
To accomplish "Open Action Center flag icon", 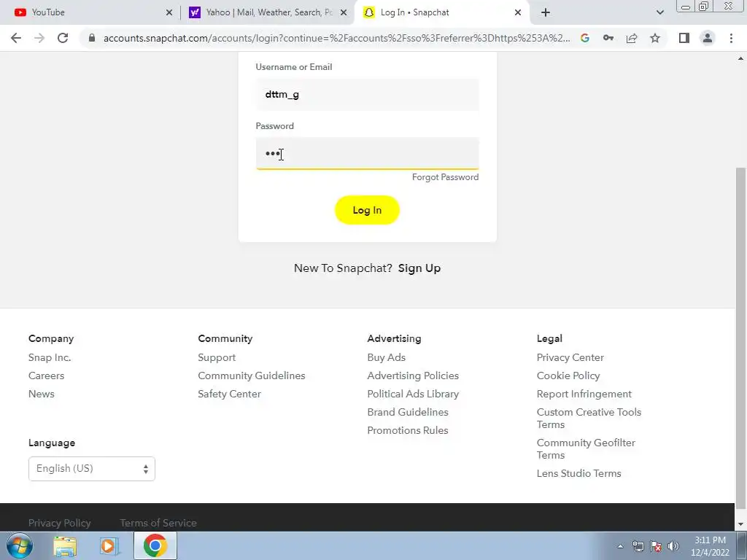I will tap(656, 546).
